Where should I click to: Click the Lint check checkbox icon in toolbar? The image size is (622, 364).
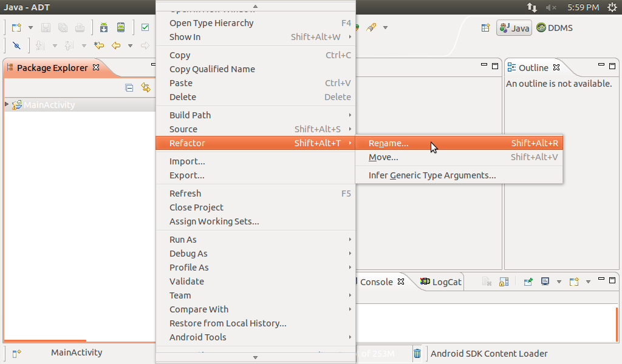point(145,27)
